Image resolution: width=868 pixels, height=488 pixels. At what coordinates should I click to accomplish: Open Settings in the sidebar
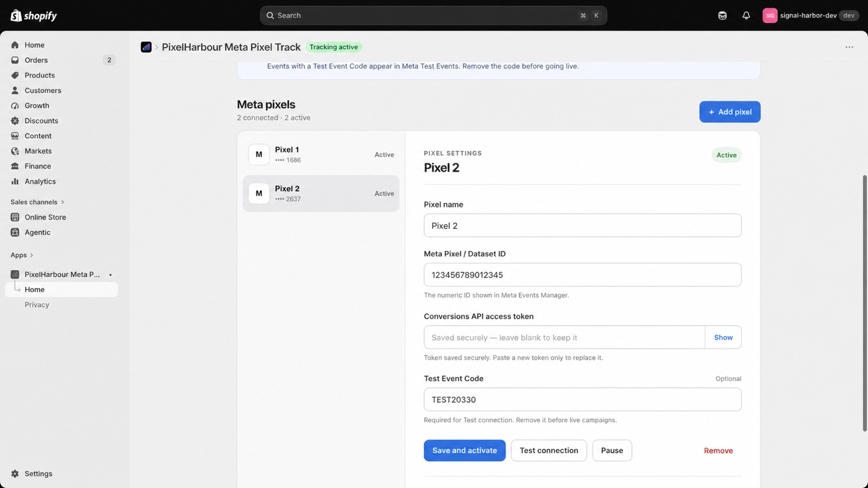62,474
